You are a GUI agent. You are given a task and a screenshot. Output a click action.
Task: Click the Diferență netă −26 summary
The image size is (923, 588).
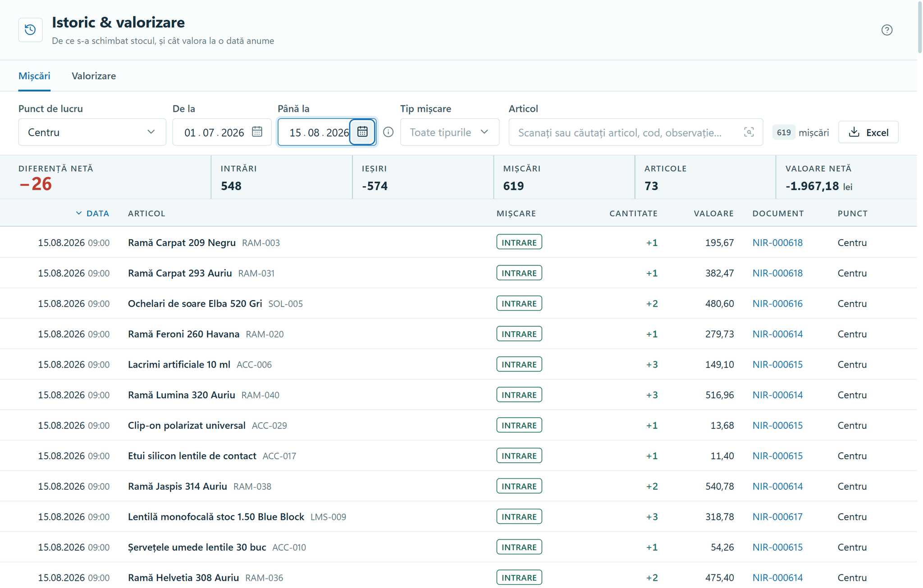click(x=105, y=177)
